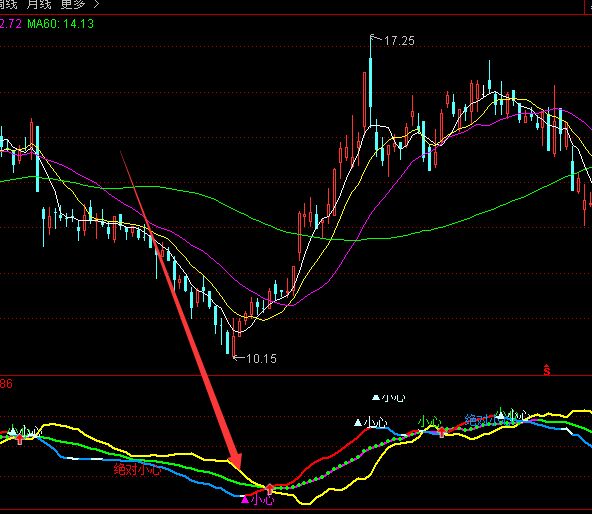The width and height of the screenshot is (592, 514).
Task: Open the 更多 more periods menu
Action: [73, 5]
